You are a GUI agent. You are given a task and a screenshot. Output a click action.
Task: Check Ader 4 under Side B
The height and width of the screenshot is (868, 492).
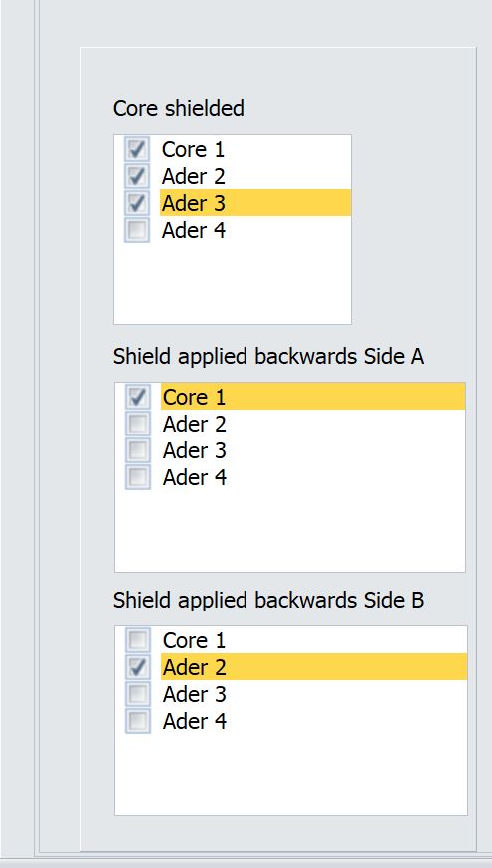click(x=138, y=720)
